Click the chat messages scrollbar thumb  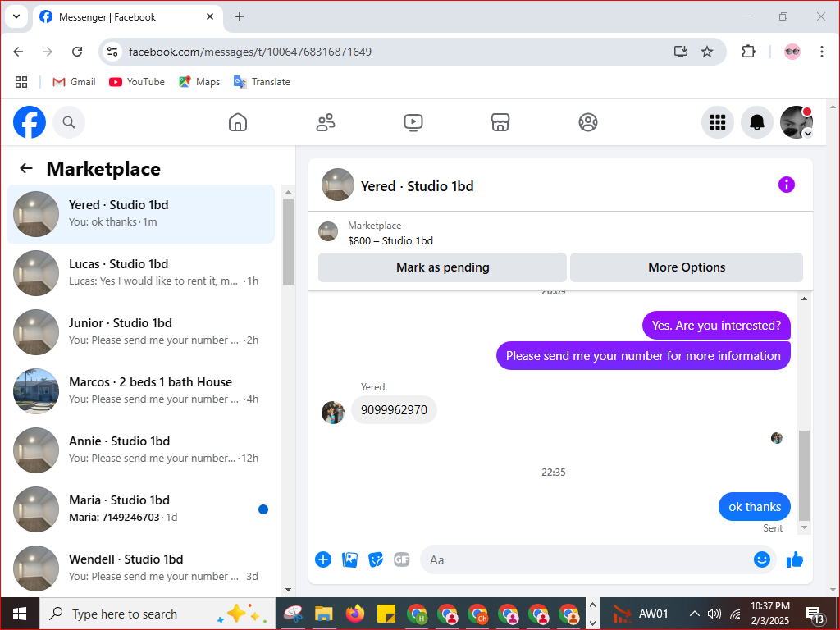coord(804,475)
